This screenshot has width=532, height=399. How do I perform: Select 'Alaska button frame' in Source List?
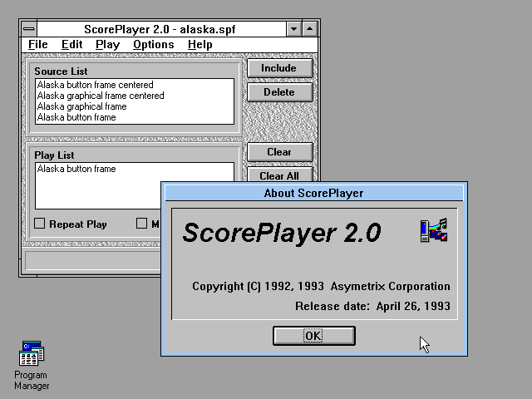(135, 117)
